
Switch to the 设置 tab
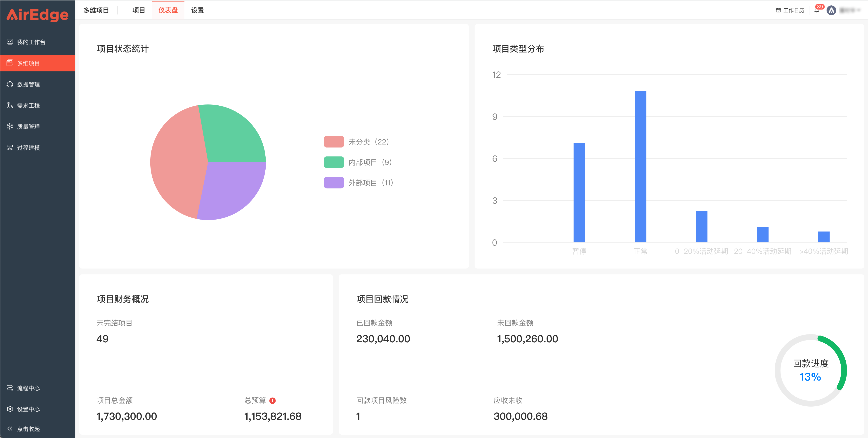tap(198, 10)
